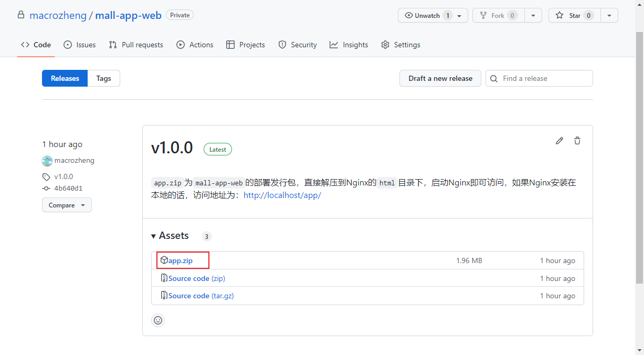Download the app.zip asset
The height and width of the screenshot is (355, 644).
181,260
